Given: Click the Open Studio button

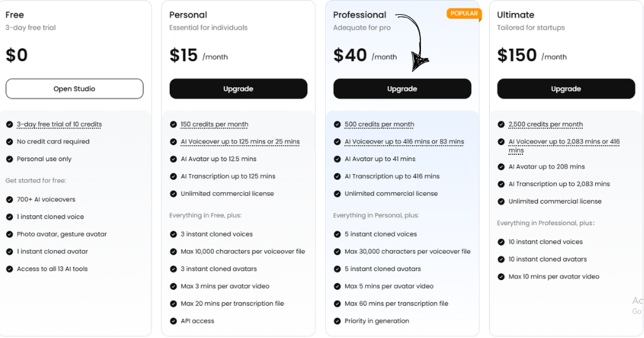Looking at the screenshot, I should pos(75,89).
